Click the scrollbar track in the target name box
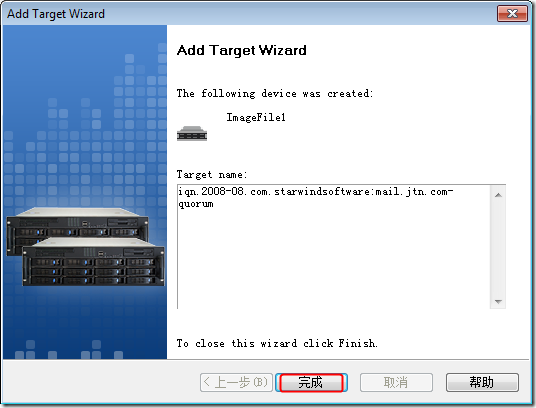The height and width of the screenshot is (408, 536). tap(498, 248)
